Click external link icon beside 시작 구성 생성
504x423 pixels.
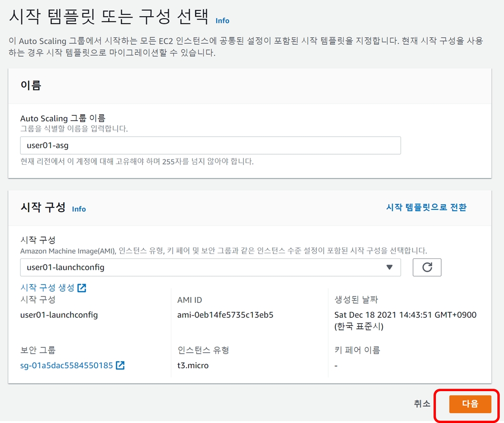[x=82, y=288]
